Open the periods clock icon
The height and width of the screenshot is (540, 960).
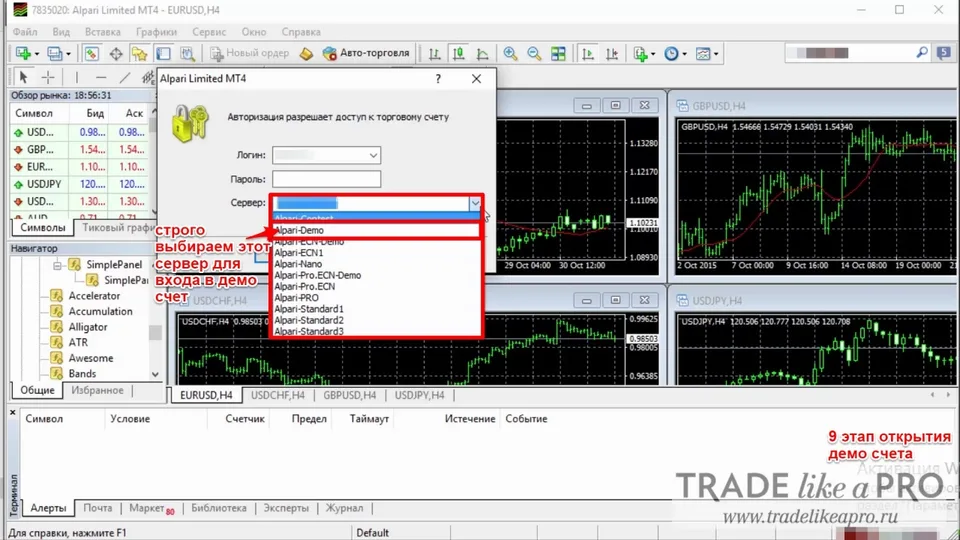point(672,53)
